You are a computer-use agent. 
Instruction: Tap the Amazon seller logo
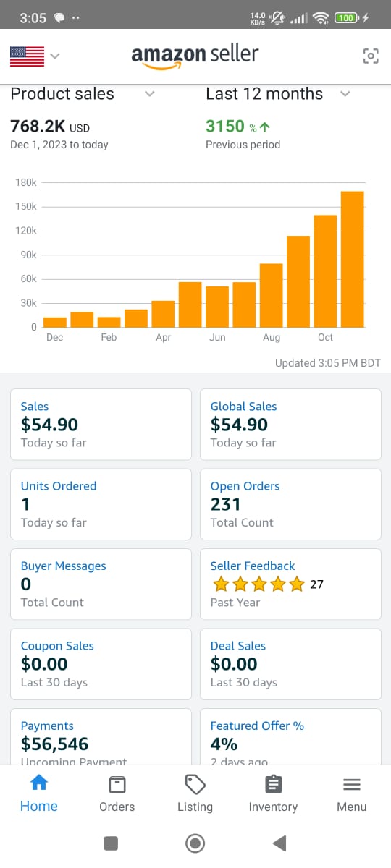coord(195,56)
